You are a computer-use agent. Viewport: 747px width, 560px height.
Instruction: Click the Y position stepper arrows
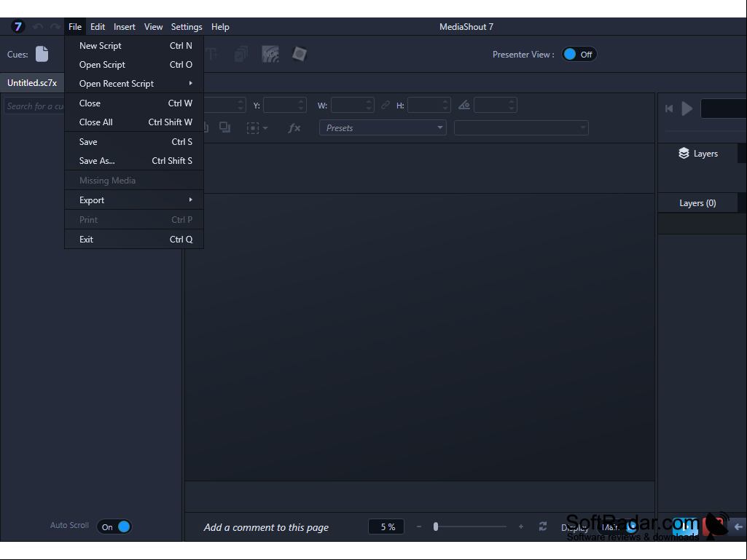(301, 106)
